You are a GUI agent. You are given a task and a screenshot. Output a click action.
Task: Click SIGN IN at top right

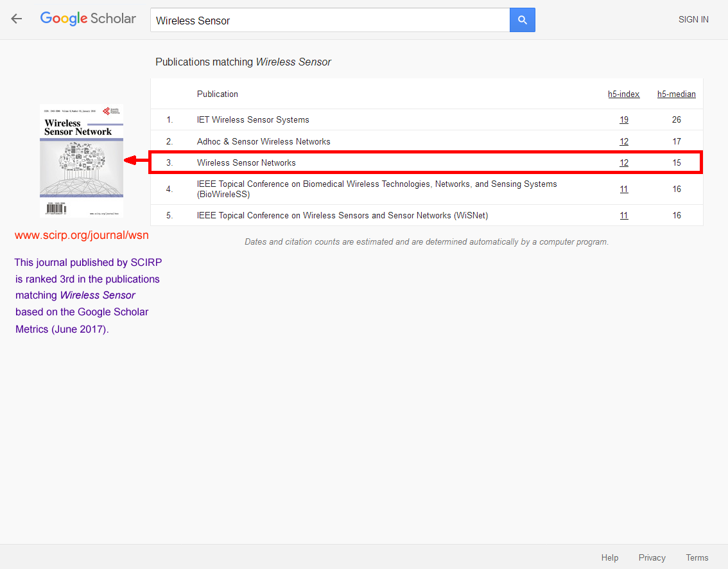click(693, 19)
